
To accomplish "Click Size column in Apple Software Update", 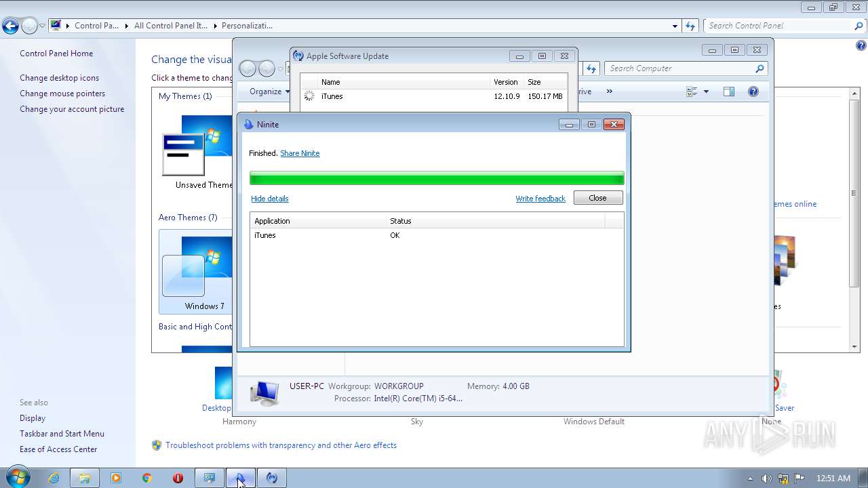I will click(545, 82).
